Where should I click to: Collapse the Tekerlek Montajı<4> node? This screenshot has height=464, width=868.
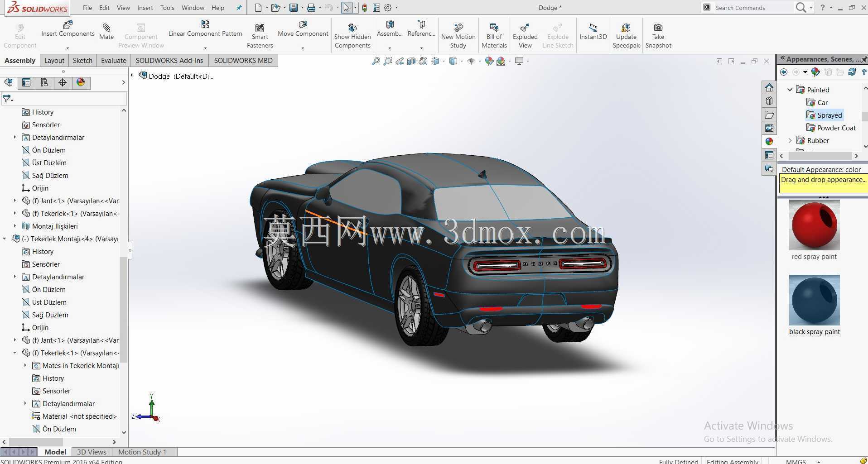coord(5,239)
